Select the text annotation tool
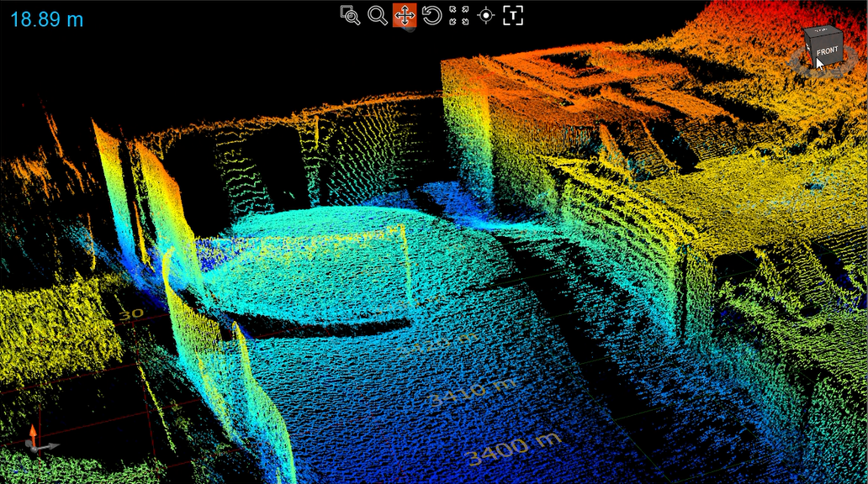This screenshot has width=868, height=484. coord(513,15)
